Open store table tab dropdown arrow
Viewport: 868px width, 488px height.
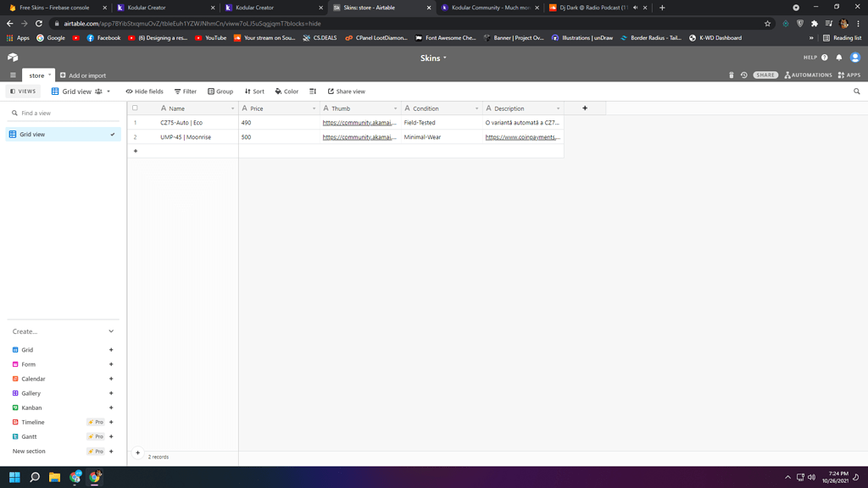tap(49, 75)
